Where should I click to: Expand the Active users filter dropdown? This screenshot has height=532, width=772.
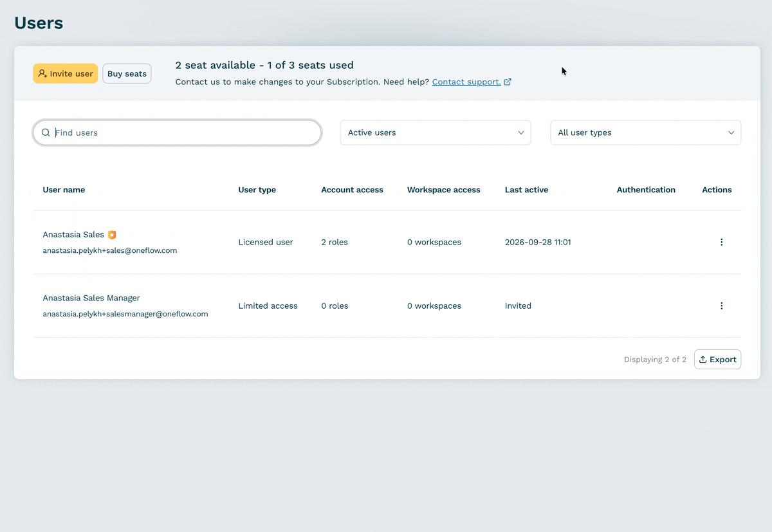pos(436,133)
